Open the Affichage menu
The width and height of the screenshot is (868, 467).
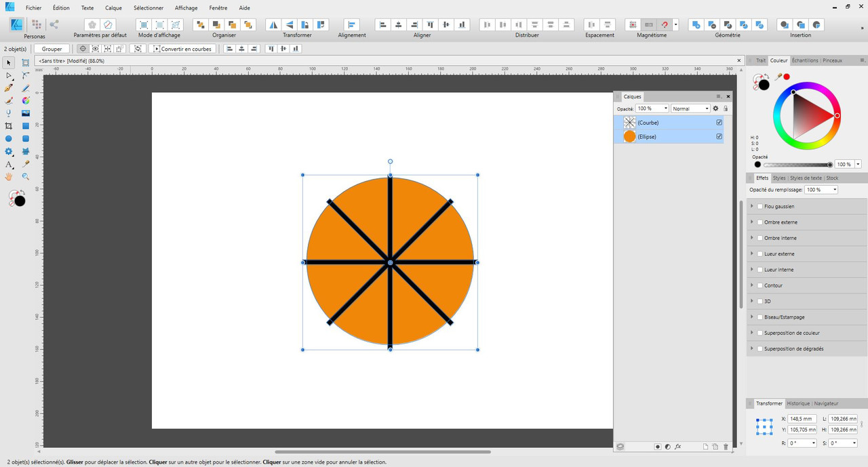(186, 7)
